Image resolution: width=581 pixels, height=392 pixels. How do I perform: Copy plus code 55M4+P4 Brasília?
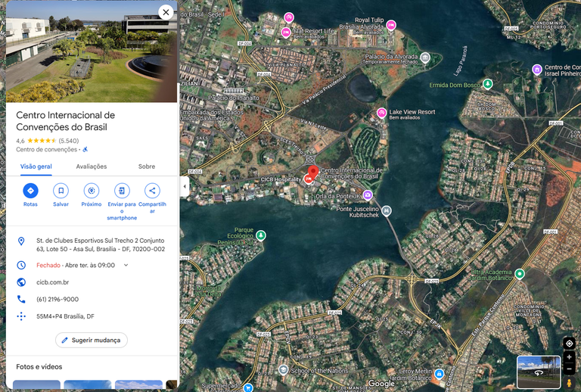click(65, 316)
